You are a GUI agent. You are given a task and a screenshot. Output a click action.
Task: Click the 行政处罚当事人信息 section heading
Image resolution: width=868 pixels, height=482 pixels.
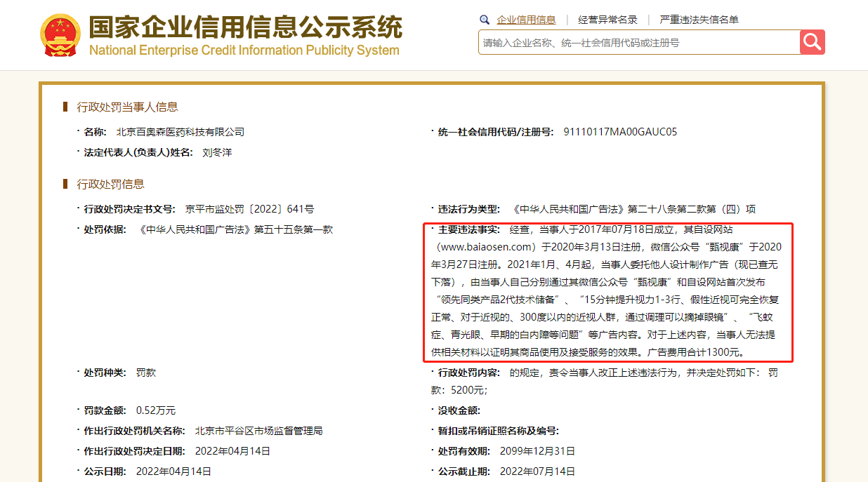[127, 107]
